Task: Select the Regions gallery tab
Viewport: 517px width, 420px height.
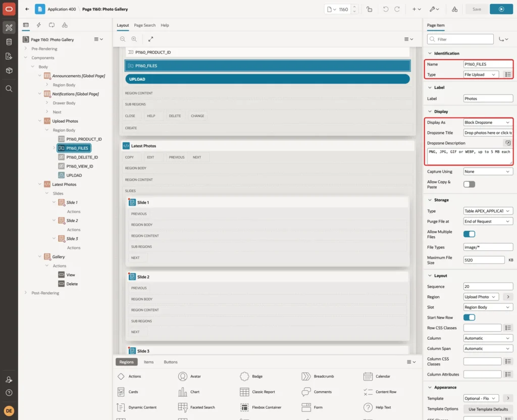Action: tap(126, 362)
